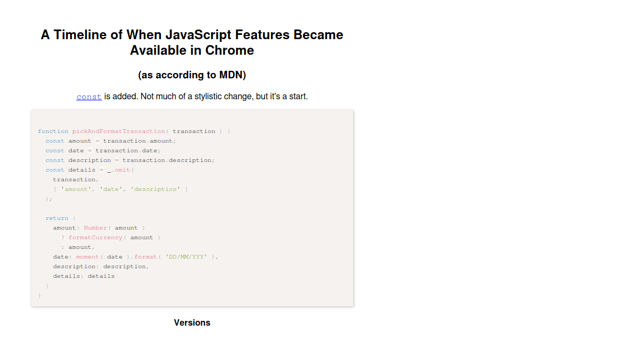
Task: Click the final closing brace of code
Action: pyautogui.click(x=40, y=296)
